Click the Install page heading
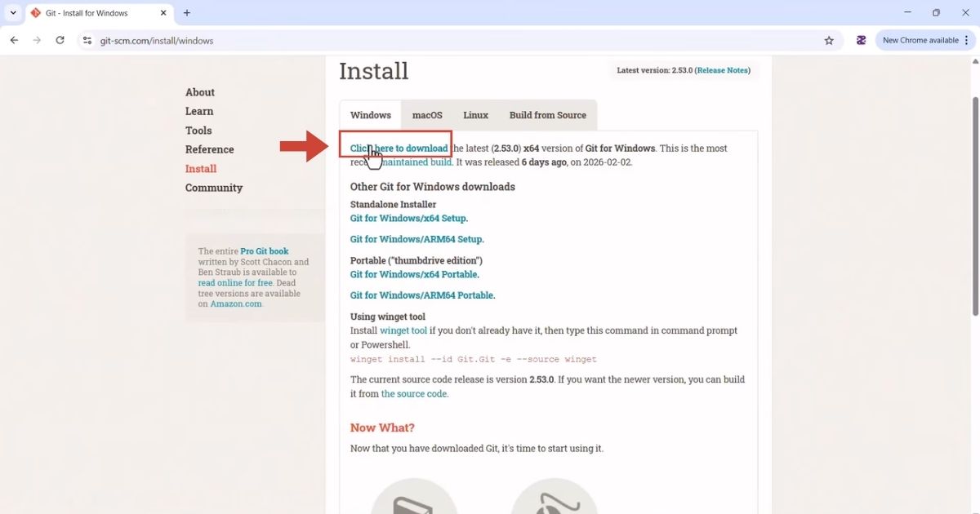Screen dimensions: 980x514 tap(374, 71)
